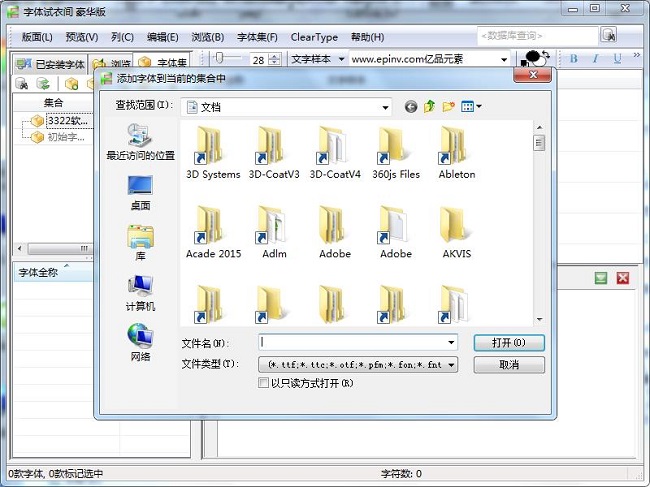
Task: Click the font size slider handle
Action: [220, 58]
